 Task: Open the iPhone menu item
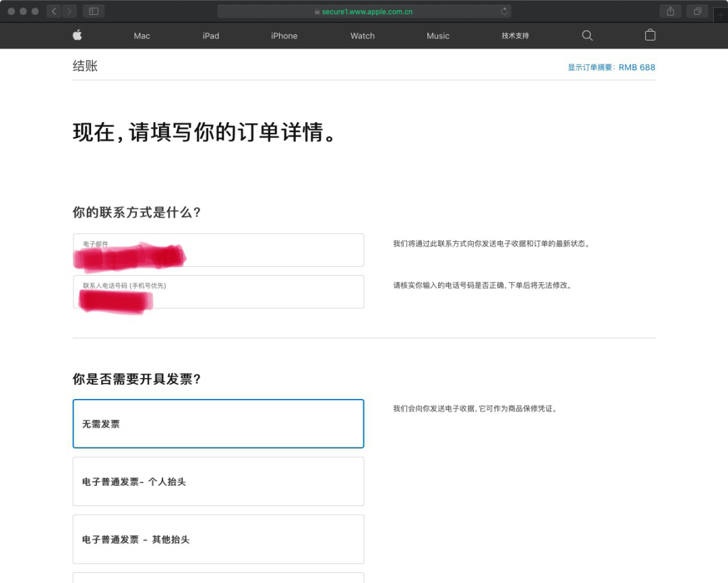click(284, 36)
